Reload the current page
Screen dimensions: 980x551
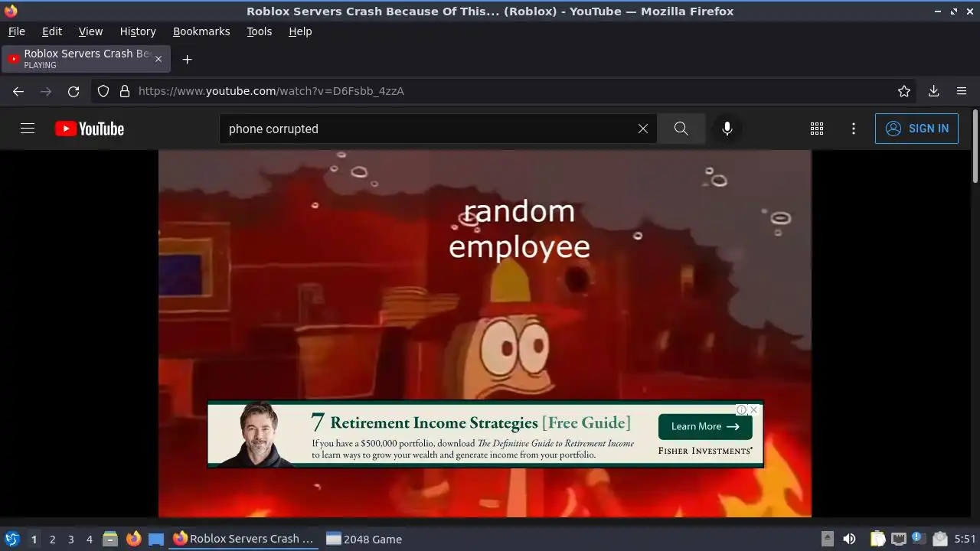point(73,91)
